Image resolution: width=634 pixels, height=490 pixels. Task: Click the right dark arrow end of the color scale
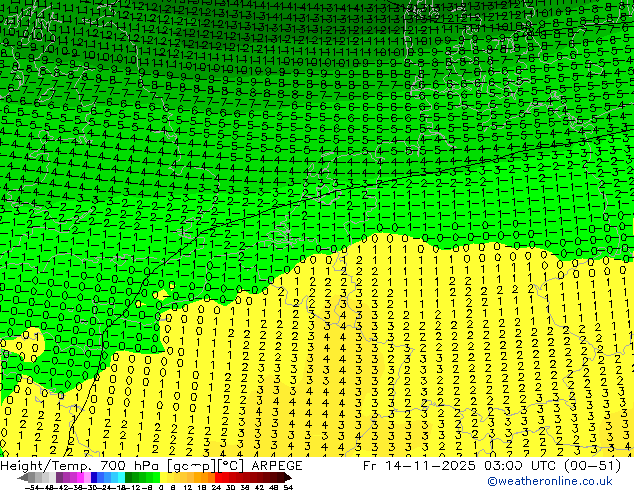point(288,478)
